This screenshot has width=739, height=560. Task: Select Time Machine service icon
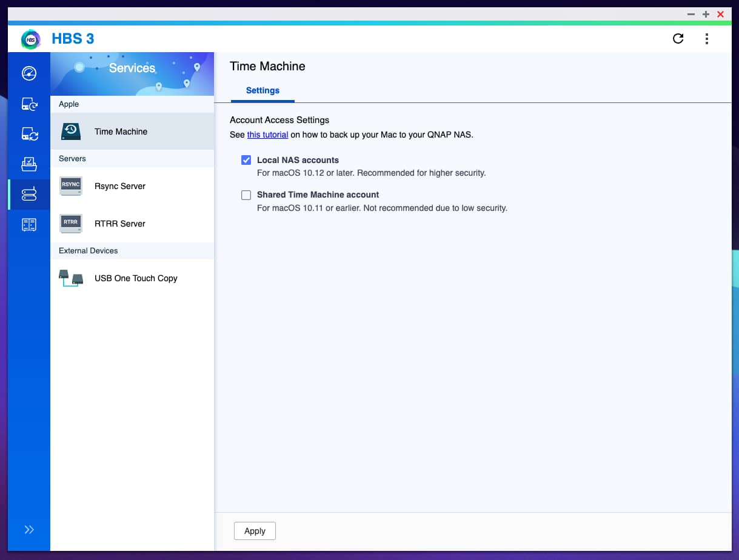[x=71, y=132]
